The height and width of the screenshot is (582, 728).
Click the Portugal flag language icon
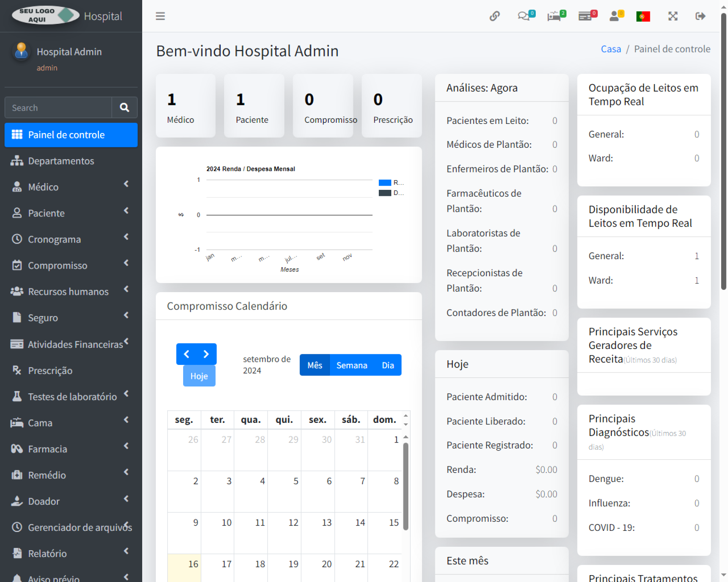[643, 16]
